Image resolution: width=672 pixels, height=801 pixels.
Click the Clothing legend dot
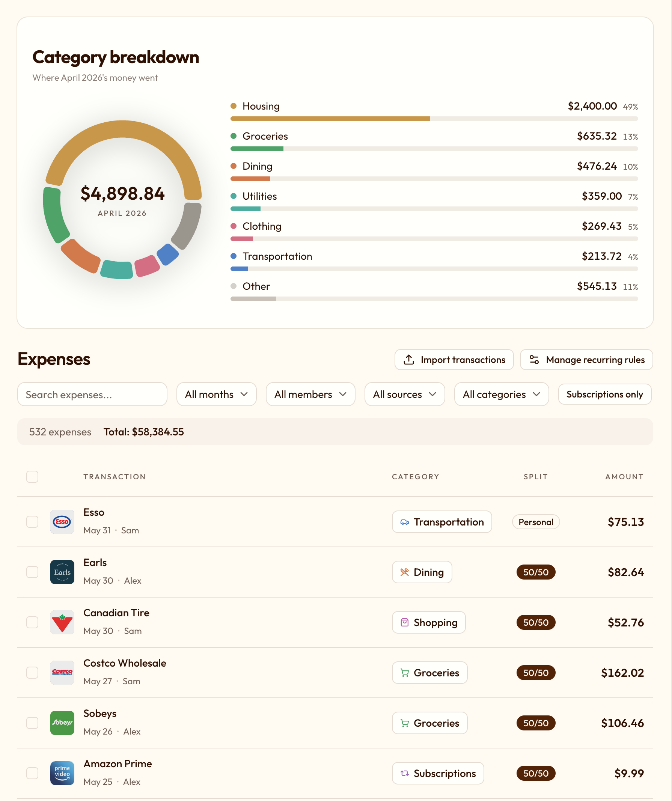click(x=234, y=226)
